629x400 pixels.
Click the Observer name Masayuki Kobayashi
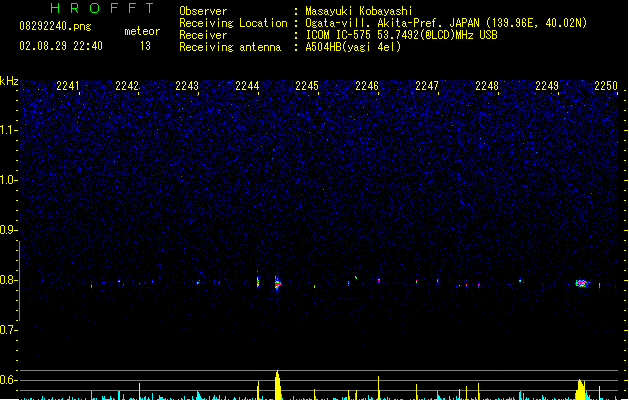pos(359,11)
